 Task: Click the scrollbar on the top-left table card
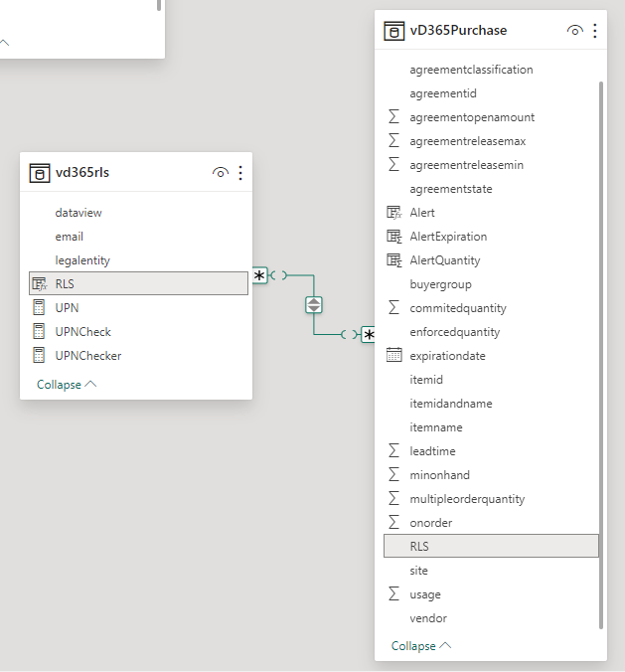point(159,5)
